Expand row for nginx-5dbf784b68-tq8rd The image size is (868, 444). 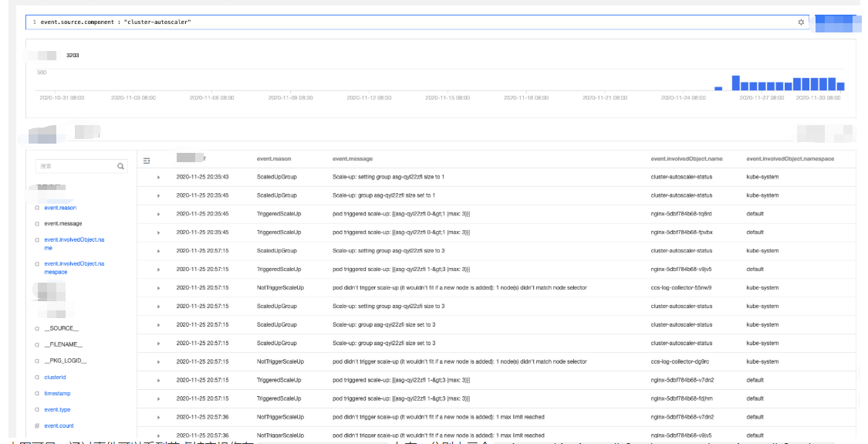click(158, 214)
